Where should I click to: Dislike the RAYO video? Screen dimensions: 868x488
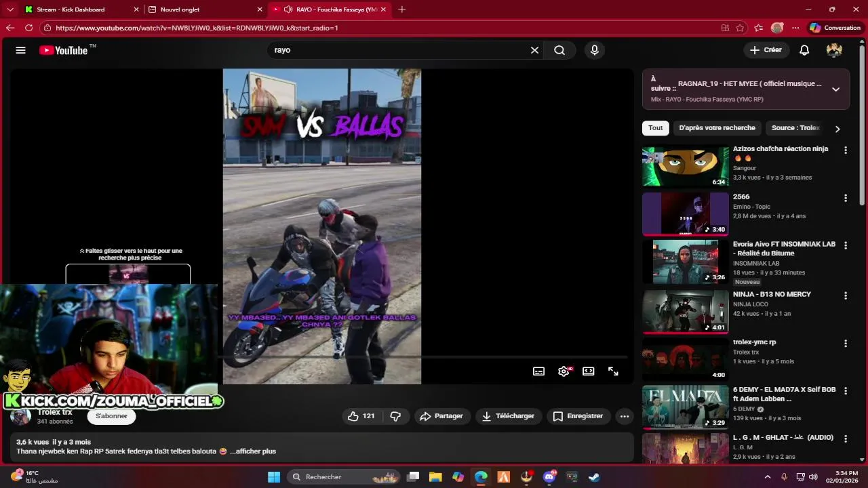point(395,416)
